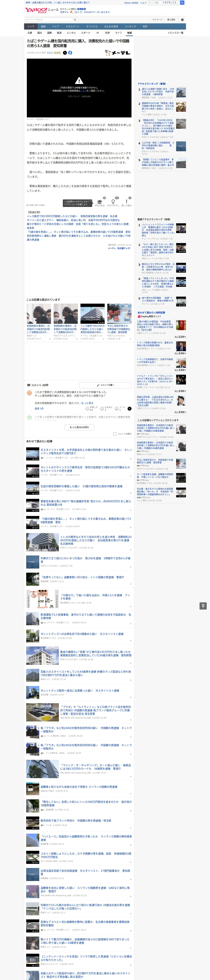Open article 〈ニンテンドースイッチを改造〉
Image resolution: width=210 pixels, height=980 pixels.
point(86,958)
